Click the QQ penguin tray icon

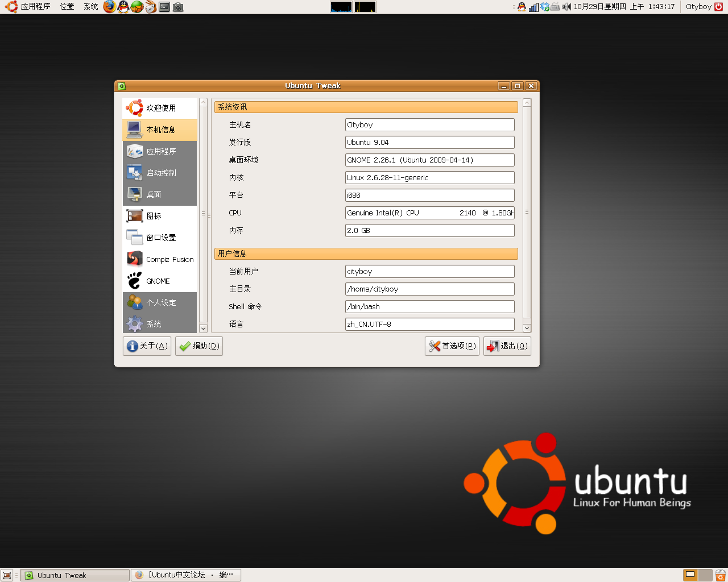tap(522, 7)
